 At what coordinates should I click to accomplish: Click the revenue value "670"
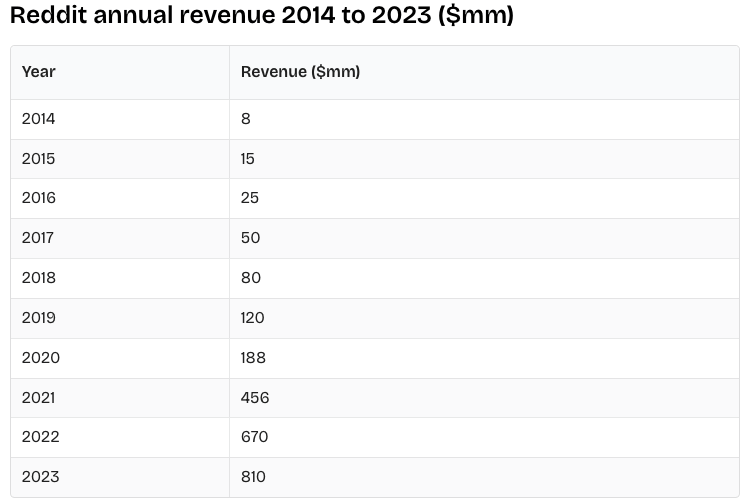pyautogui.click(x=255, y=437)
